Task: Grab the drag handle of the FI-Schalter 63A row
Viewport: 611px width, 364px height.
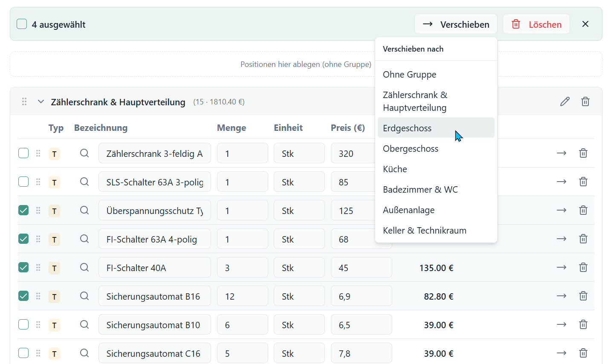Action: 38,239
